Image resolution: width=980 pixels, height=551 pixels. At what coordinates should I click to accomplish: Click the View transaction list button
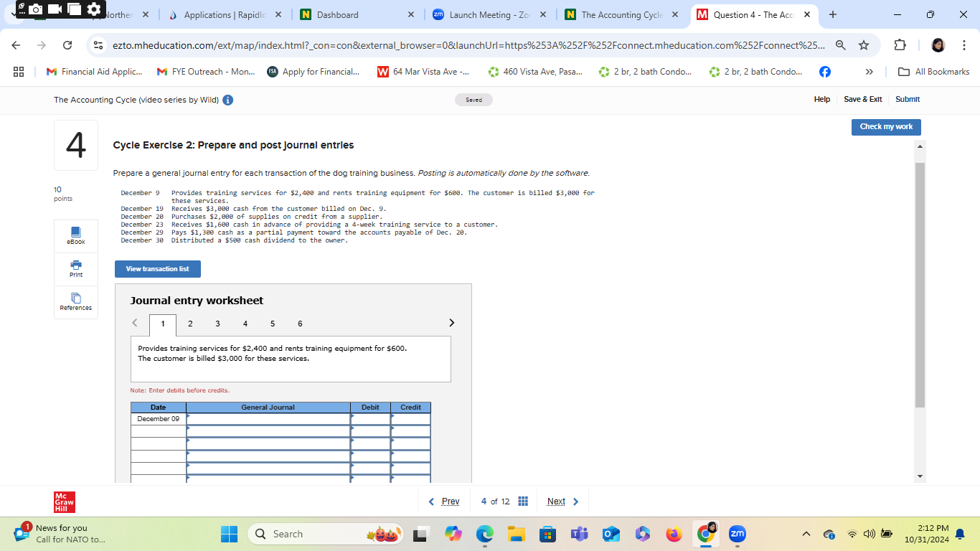157,269
